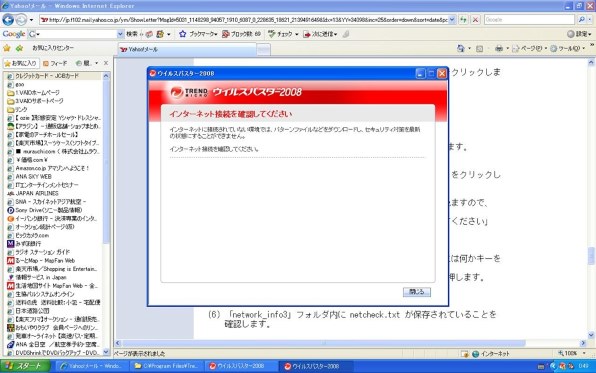Click the Google toolbar bookmark star icon
This screenshot has width=596, height=373.
[183, 34]
